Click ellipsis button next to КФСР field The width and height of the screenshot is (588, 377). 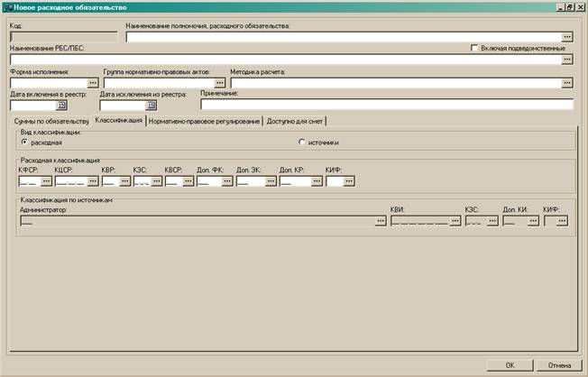[46, 181]
